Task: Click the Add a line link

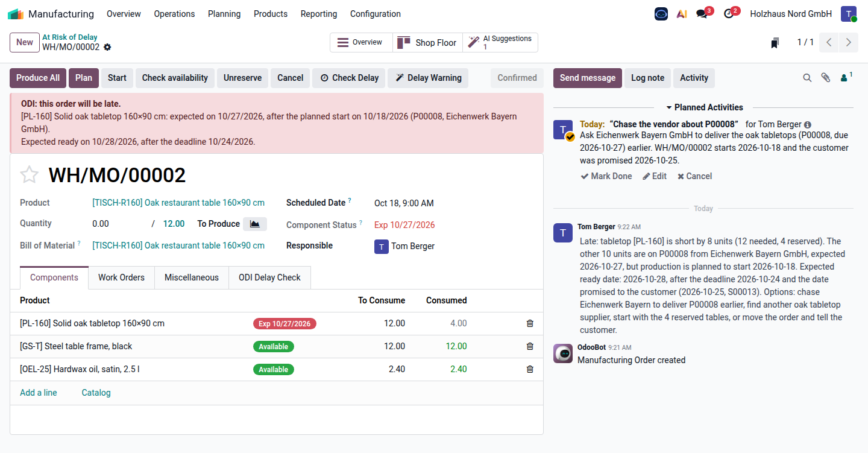Action: 39,393
